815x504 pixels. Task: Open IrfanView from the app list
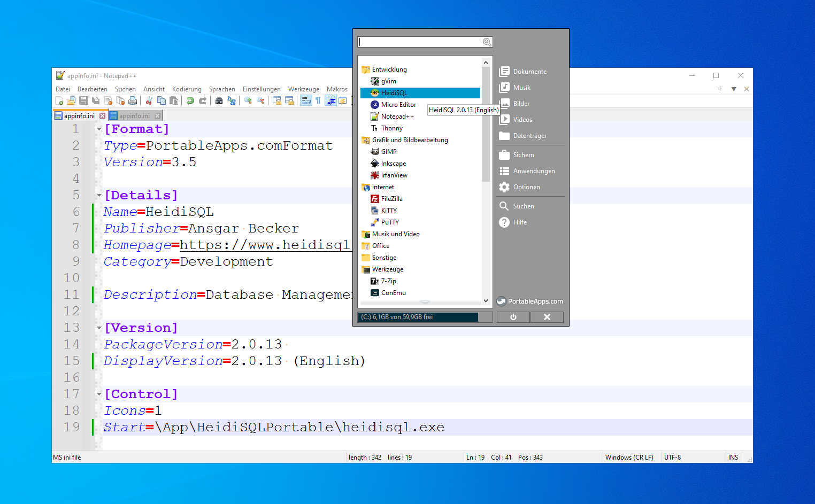coord(394,175)
